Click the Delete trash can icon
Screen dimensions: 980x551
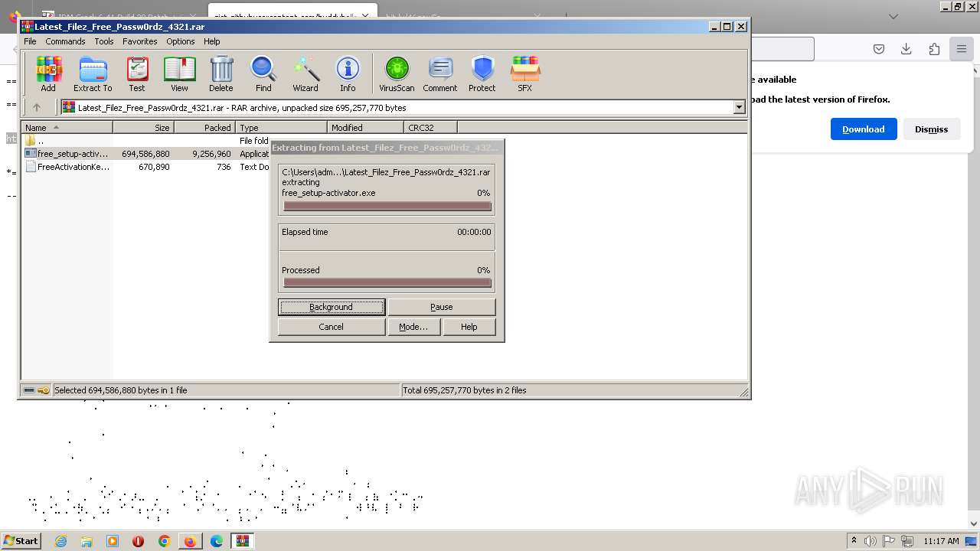[x=221, y=74]
